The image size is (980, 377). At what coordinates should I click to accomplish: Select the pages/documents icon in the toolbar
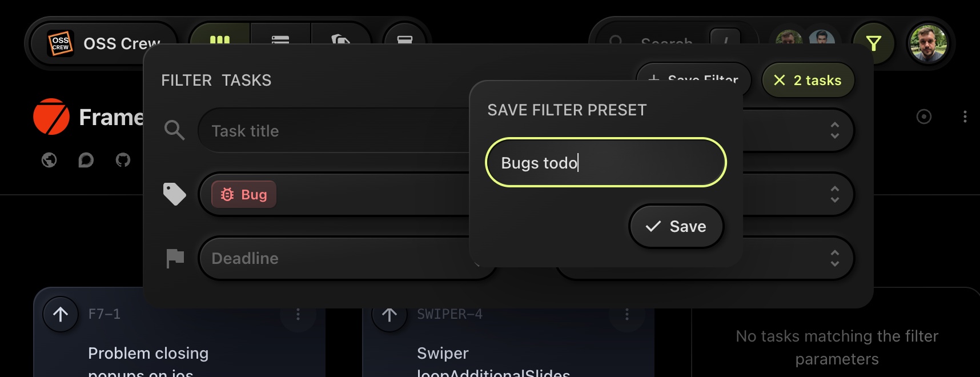point(341,40)
